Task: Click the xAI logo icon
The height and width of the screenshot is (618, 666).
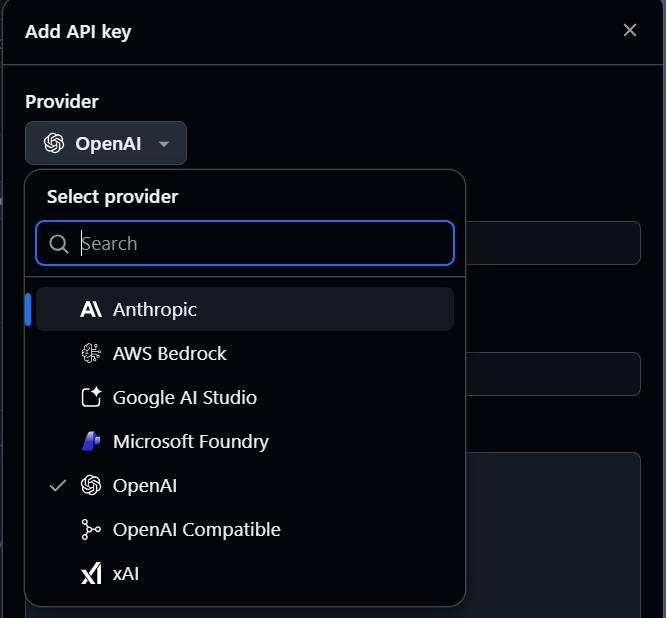Action: 91,573
